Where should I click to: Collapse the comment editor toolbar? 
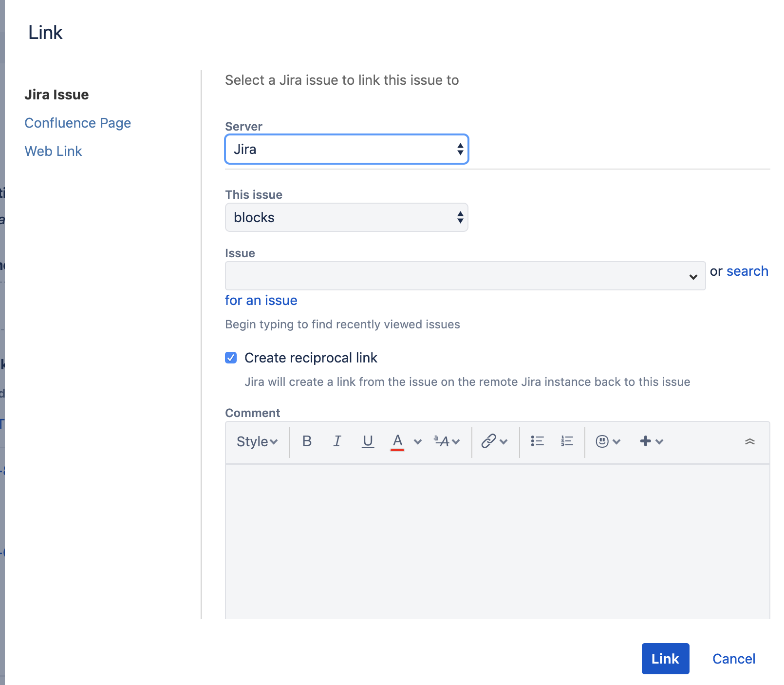click(749, 441)
